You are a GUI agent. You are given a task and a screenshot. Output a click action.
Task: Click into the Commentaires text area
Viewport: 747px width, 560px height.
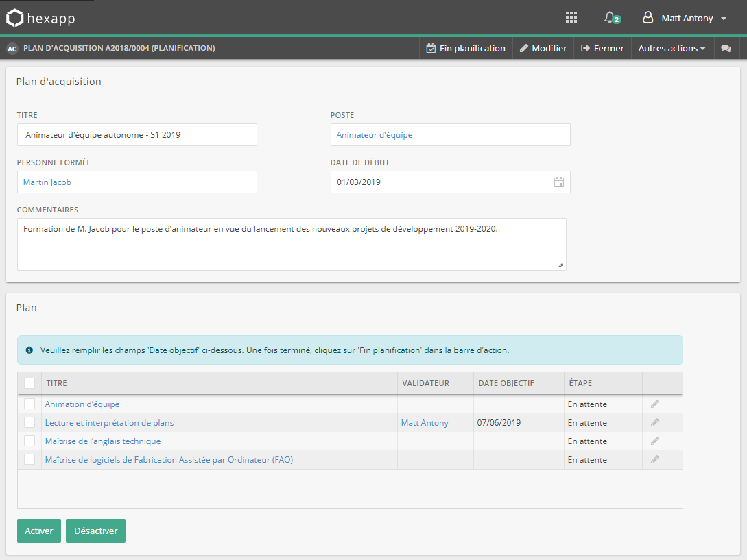292,244
